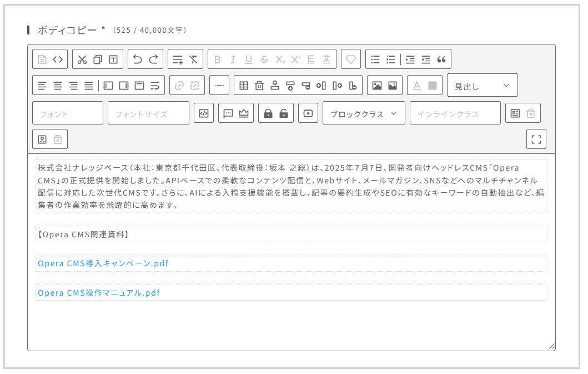
Task: Toggle superscript formatting
Action: pyautogui.click(x=296, y=59)
